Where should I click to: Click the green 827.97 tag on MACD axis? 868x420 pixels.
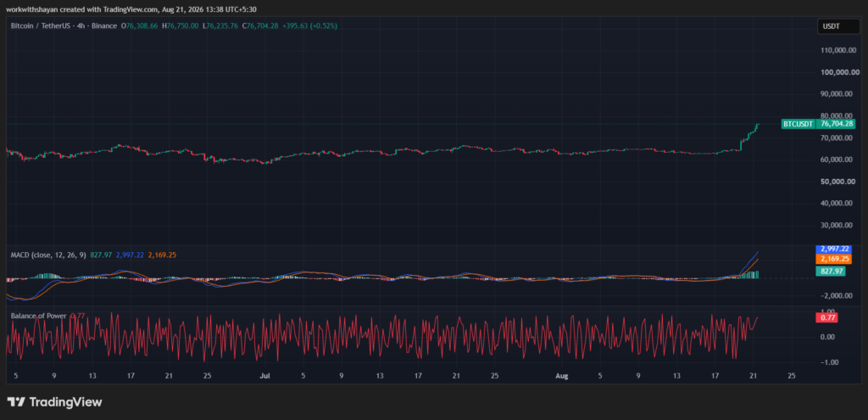click(x=831, y=271)
